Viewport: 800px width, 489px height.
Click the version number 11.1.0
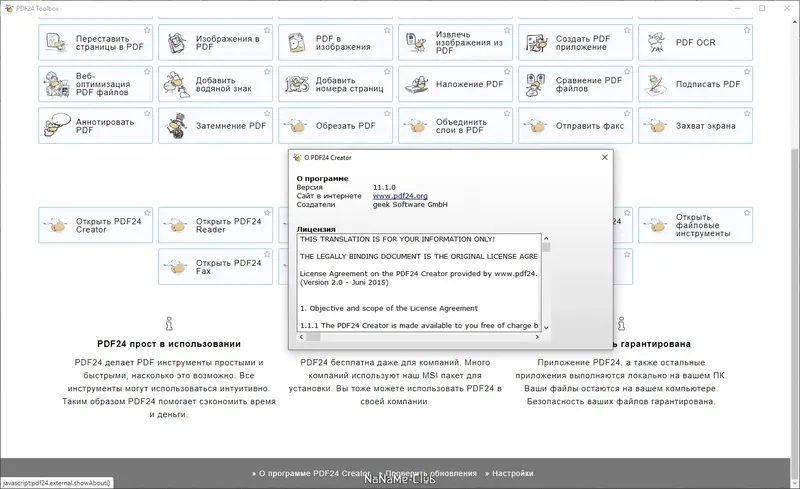[384, 187]
